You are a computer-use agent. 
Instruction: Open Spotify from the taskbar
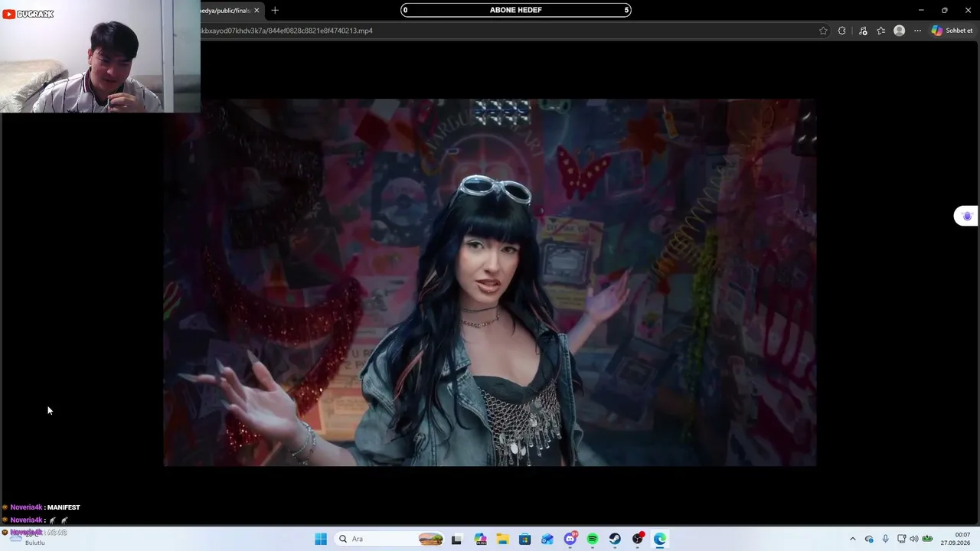point(593,539)
